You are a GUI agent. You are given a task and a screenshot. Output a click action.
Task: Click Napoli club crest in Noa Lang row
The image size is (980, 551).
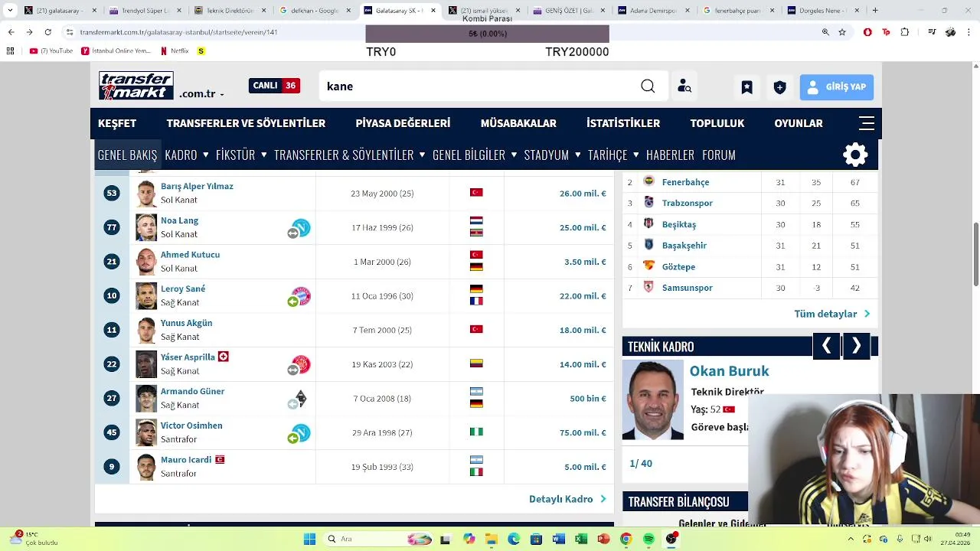click(302, 227)
